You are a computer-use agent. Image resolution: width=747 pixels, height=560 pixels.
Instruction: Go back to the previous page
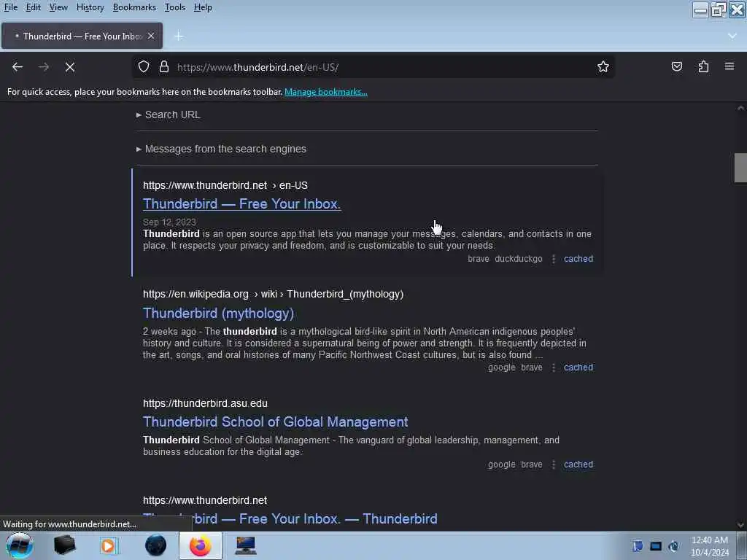pyautogui.click(x=18, y=67)
